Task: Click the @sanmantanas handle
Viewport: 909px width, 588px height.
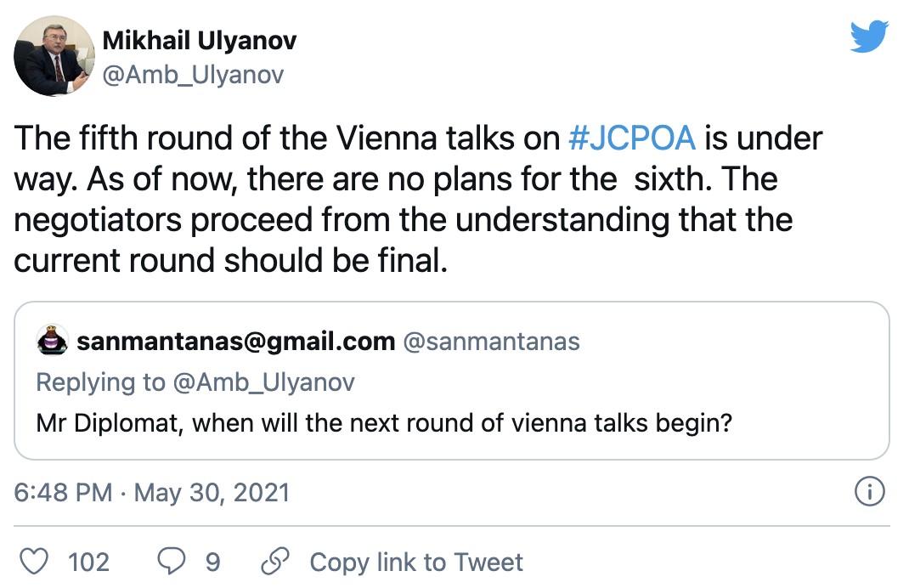Action: click(x=491, y=342)
